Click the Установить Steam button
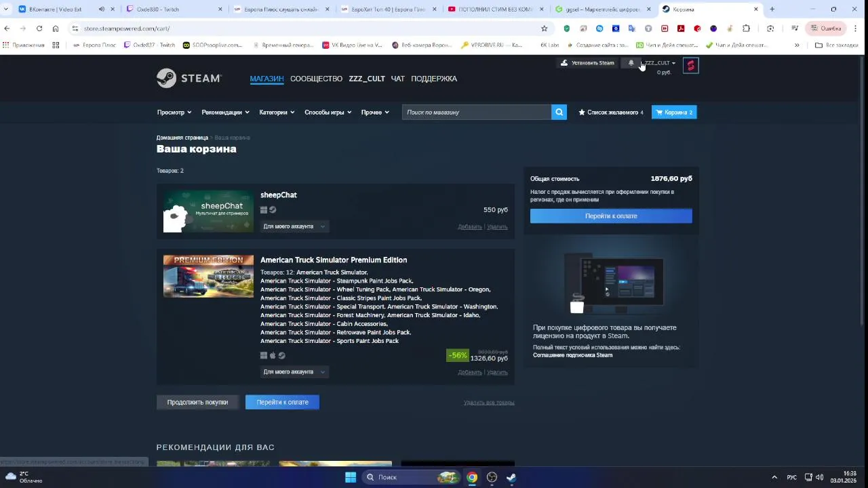Screen dimensions: 868x488 coord(587,63)
